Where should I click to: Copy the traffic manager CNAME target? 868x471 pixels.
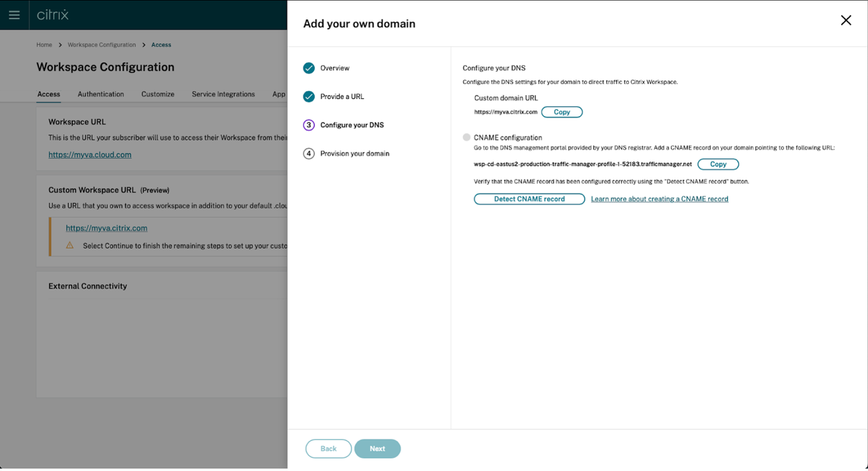click(x=718, y=164)
